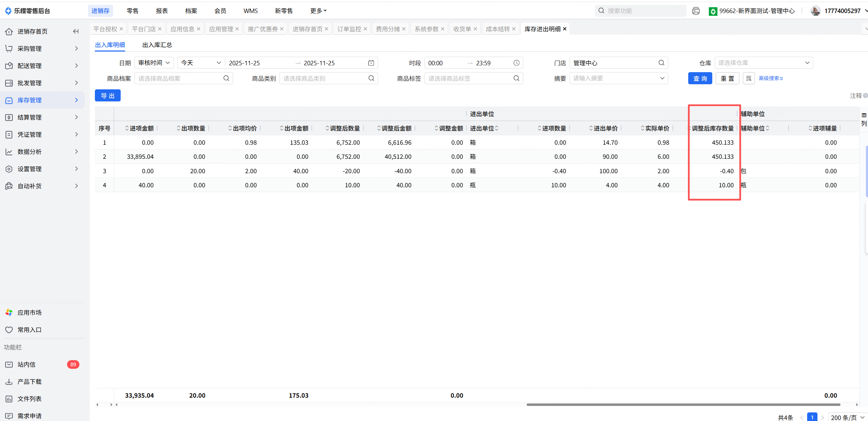
Task: Click the horizontal table scrollbar
Action: tap(683, 405)
